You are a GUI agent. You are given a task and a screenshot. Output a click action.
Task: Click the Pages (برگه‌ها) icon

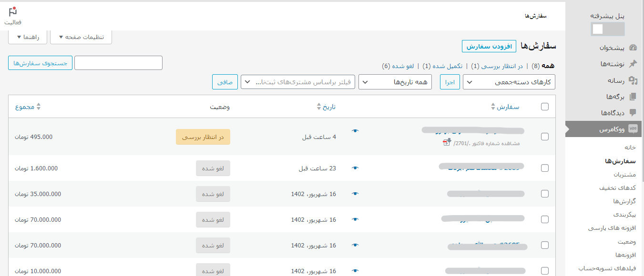pyautogui.click(x=633, y=97)
